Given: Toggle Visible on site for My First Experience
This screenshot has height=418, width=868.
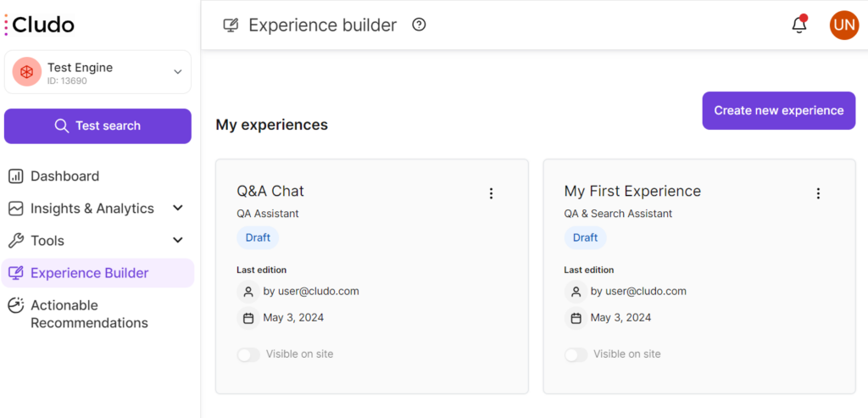Looking at the screenshot, I should 576,354.
